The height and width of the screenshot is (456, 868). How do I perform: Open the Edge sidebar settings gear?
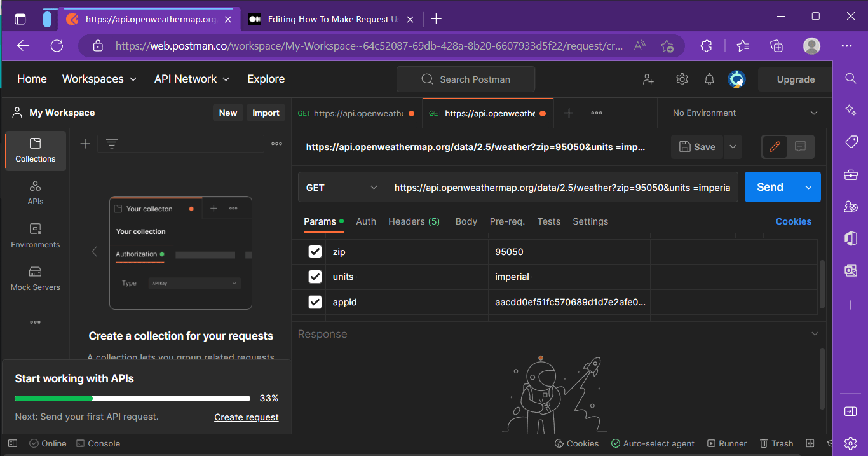click(851, 443)
